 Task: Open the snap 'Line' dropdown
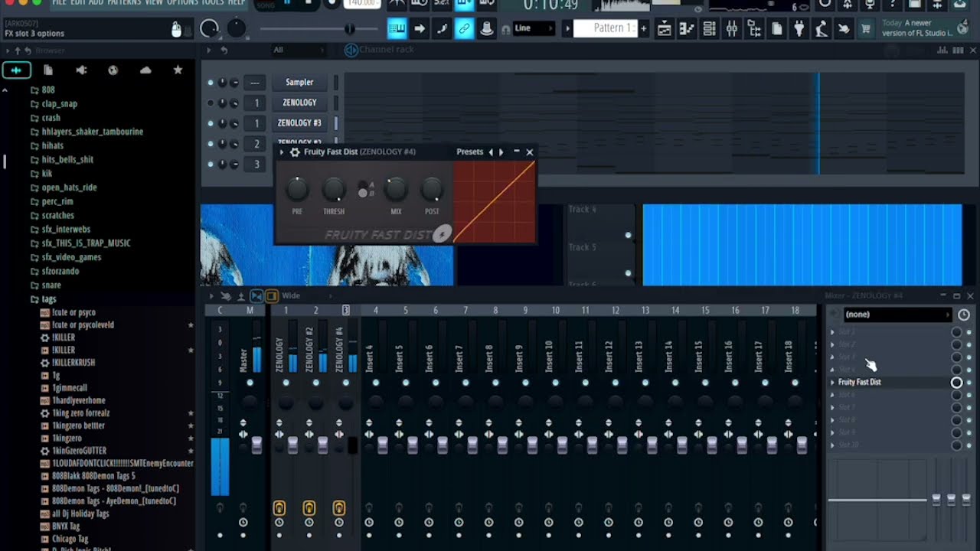tap(534, 29)
